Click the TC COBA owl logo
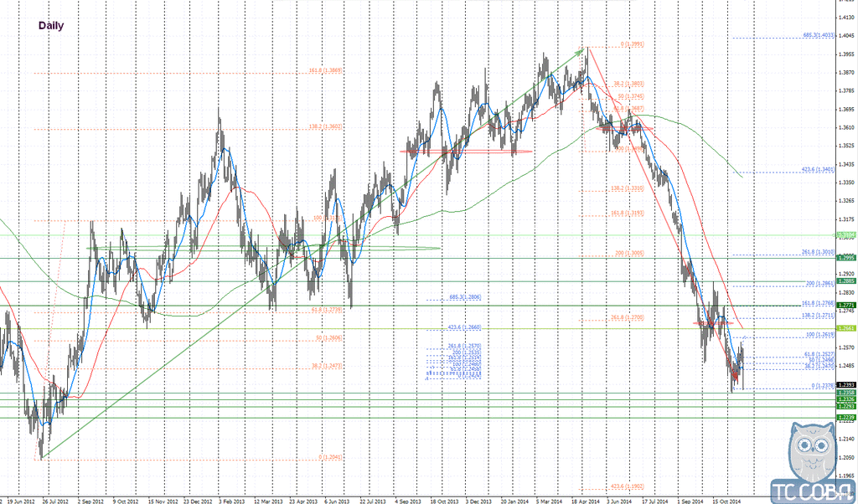Screen dimensions: 858x504 point(813,462)
